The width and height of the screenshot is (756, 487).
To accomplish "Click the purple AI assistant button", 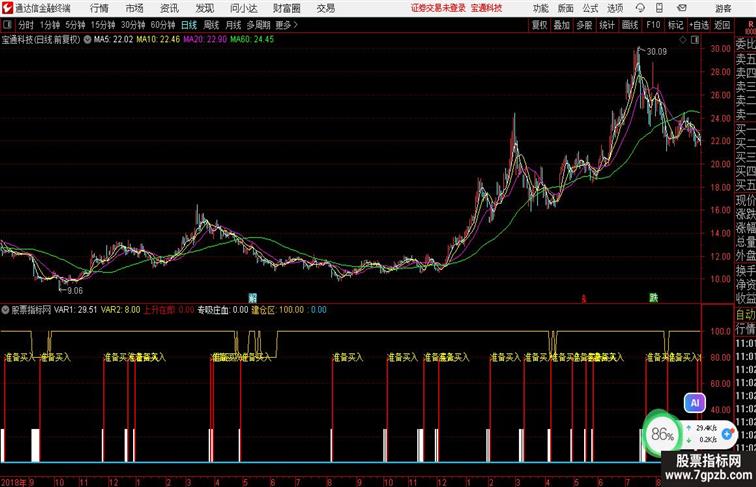I will tap(695, 403).
